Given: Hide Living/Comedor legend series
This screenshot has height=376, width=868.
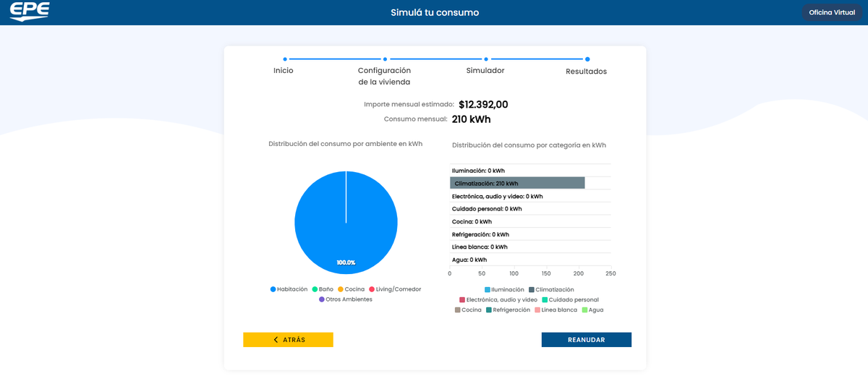Looking at the screenshot, I should coord(395,289).
